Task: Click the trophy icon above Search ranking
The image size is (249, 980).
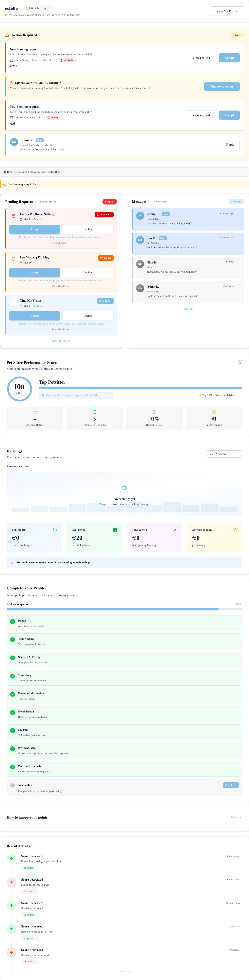Action: (214, 412)
